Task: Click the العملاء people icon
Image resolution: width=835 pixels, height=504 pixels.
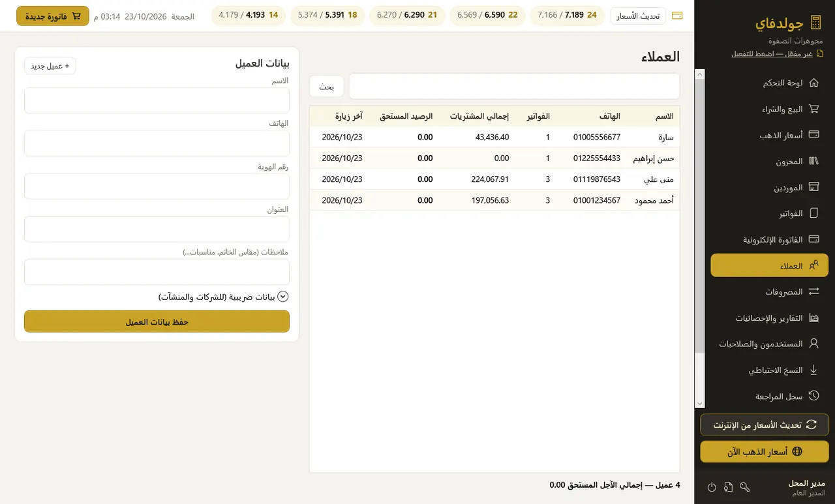Action: (x=813, y=265)
